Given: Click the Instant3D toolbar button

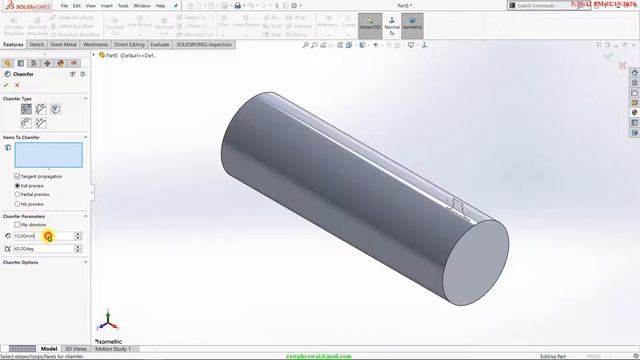Looking at the screenshot, I should (x=370, y=26).
